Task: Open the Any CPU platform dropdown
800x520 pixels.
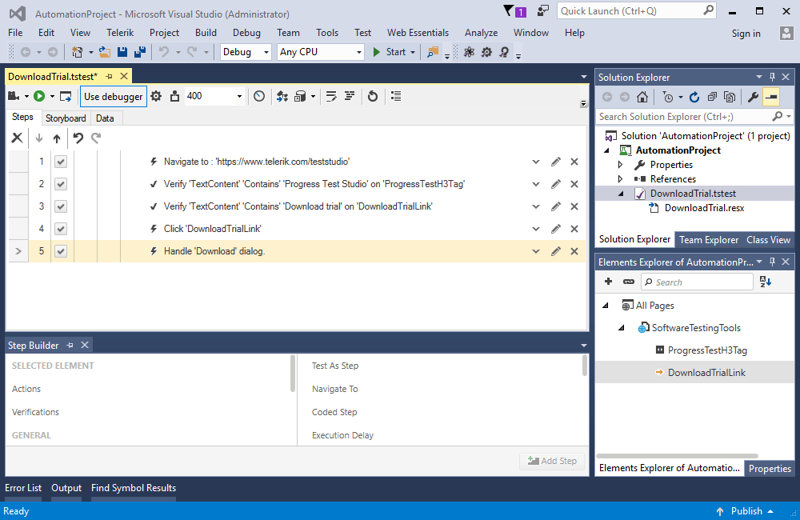Action: tap(359, 52)
